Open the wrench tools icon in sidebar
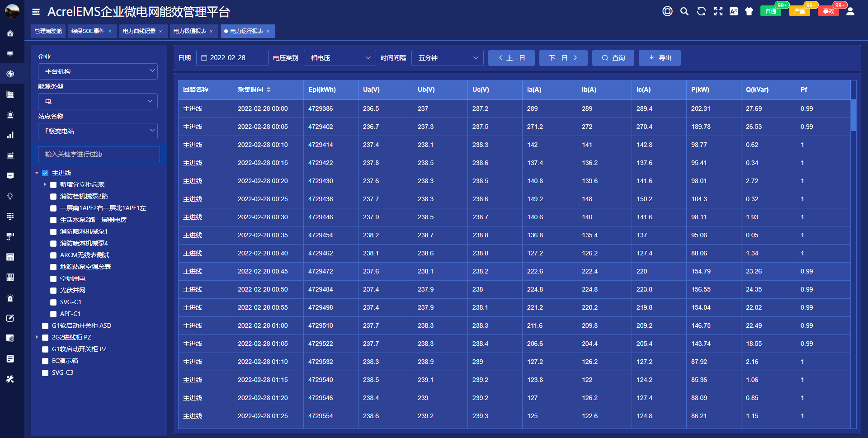The image size is (868, 438). click(10, 379)
